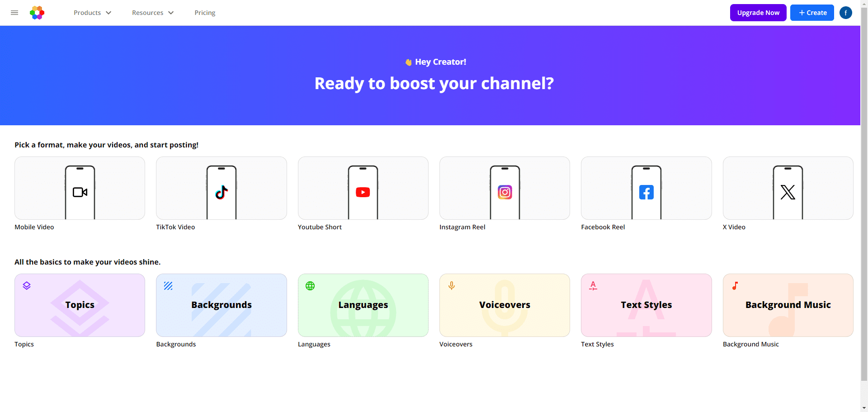Open the hamburger menu icon
Viewport: 868px width, 412px height.
click(x=14, y=13)
